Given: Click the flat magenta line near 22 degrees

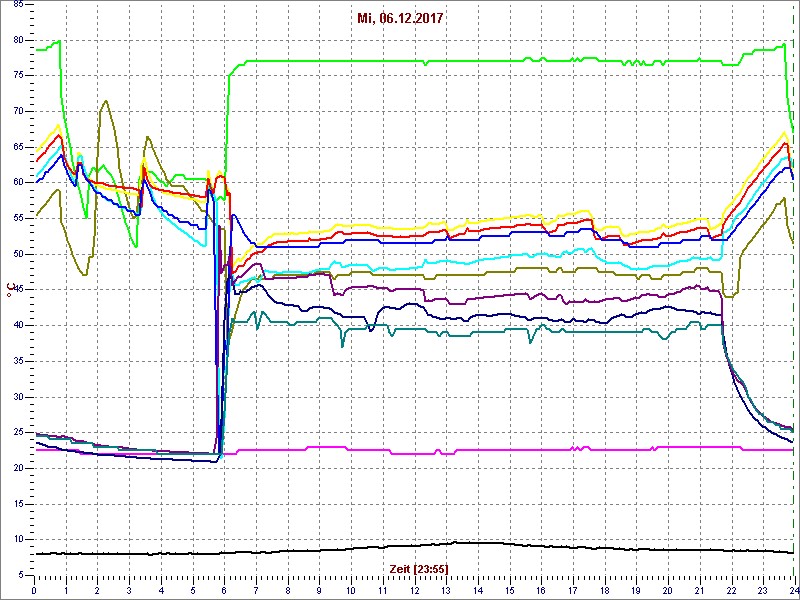Looking at the screenshot, I should [x=414, y=450].
